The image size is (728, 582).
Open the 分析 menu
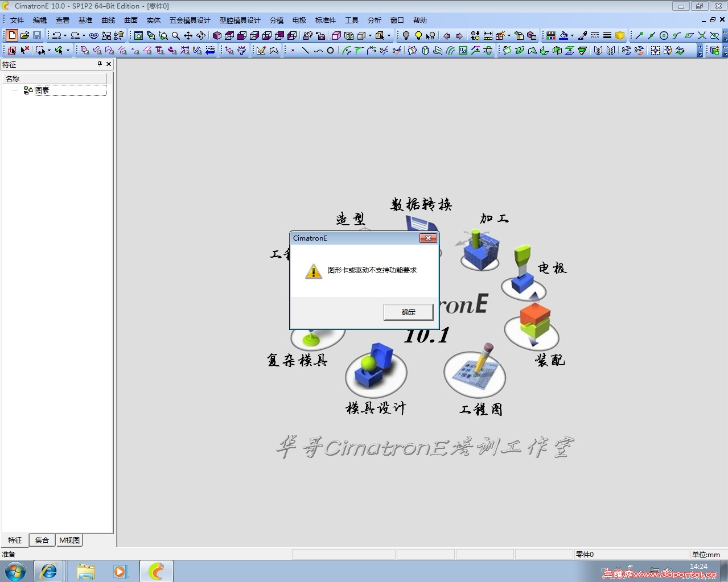click(375, 20)
